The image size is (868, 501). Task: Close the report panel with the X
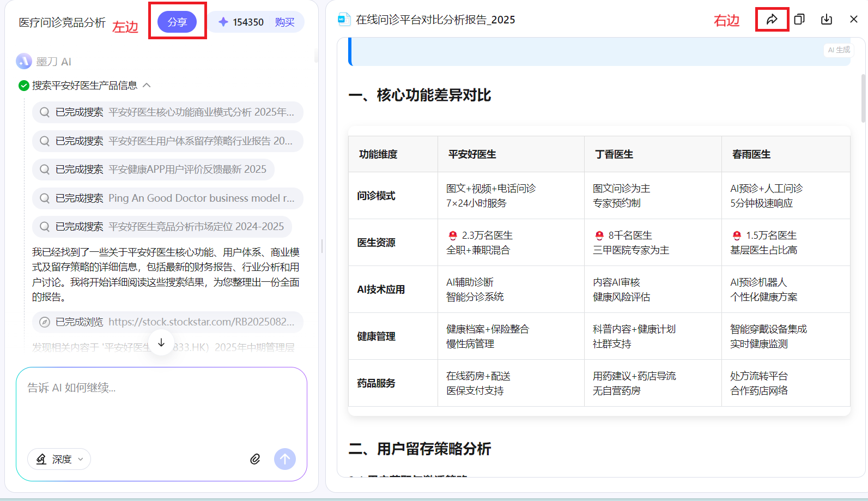(854, 20)
